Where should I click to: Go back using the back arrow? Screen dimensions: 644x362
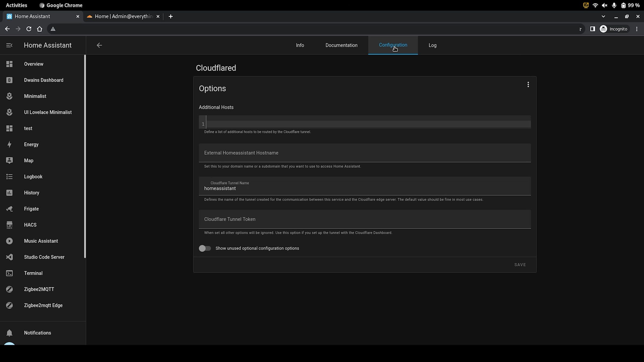(99, 45)
